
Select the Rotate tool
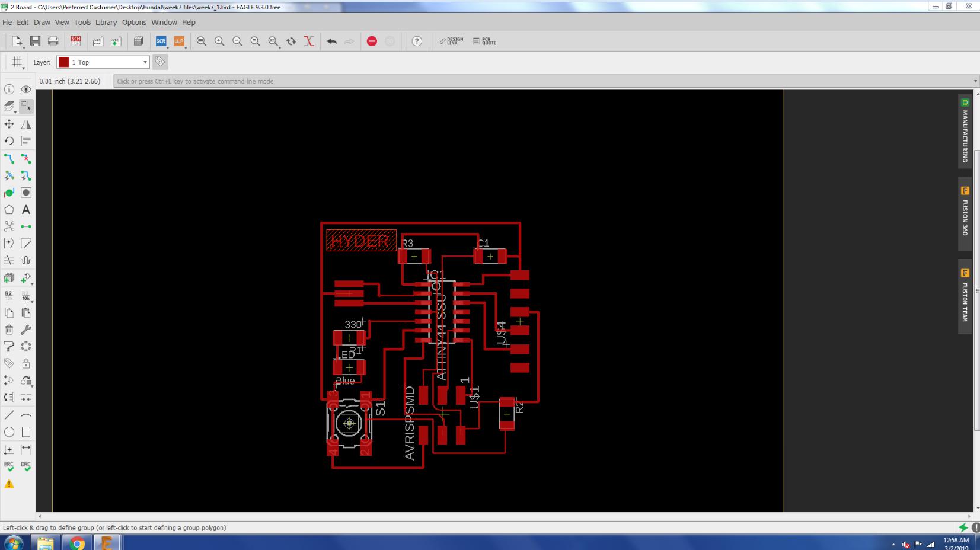(x=9, y=141)
